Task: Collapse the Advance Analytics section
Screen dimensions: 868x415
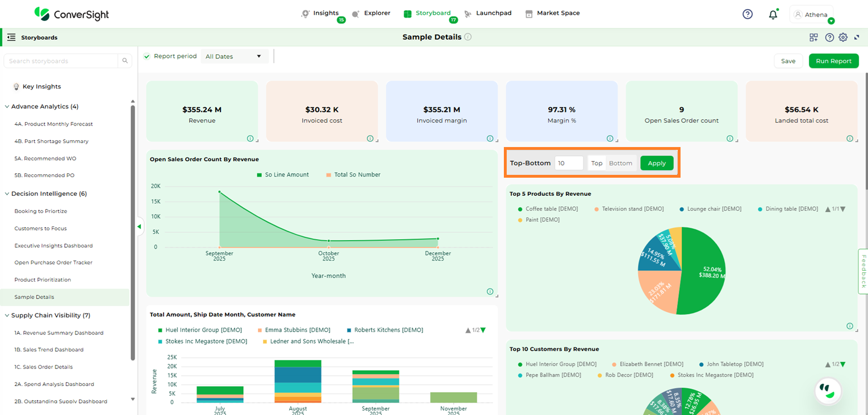Action: pyautogui.click(x=7, y=107)
